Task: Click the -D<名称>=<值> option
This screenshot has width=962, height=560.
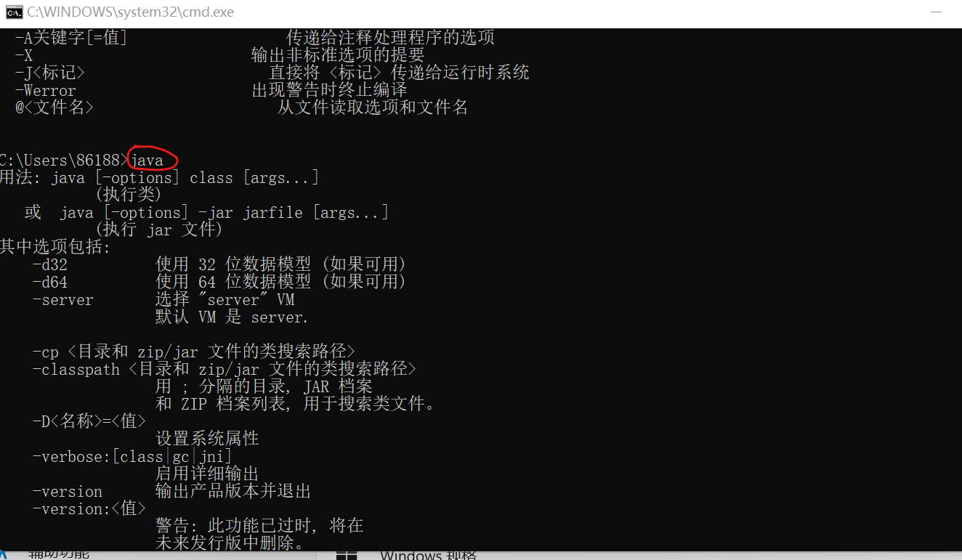Action: coord(89,422)
